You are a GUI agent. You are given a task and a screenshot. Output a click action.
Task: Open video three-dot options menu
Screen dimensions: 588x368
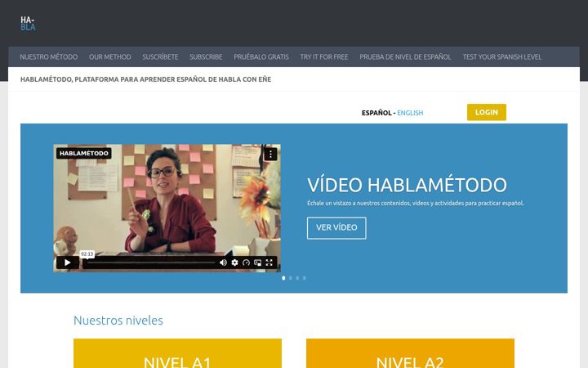[271, 154]
